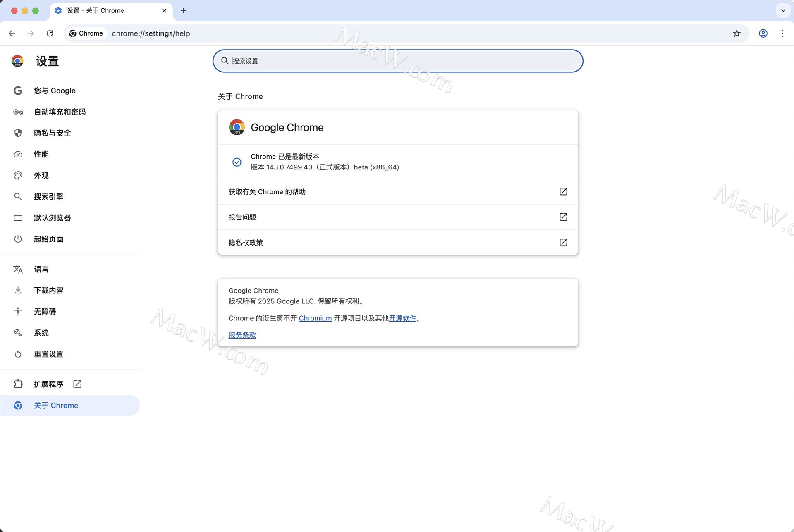Follow the Chromium hyperlink
This screenshot has height=532, width=794.
coord(315,318)
